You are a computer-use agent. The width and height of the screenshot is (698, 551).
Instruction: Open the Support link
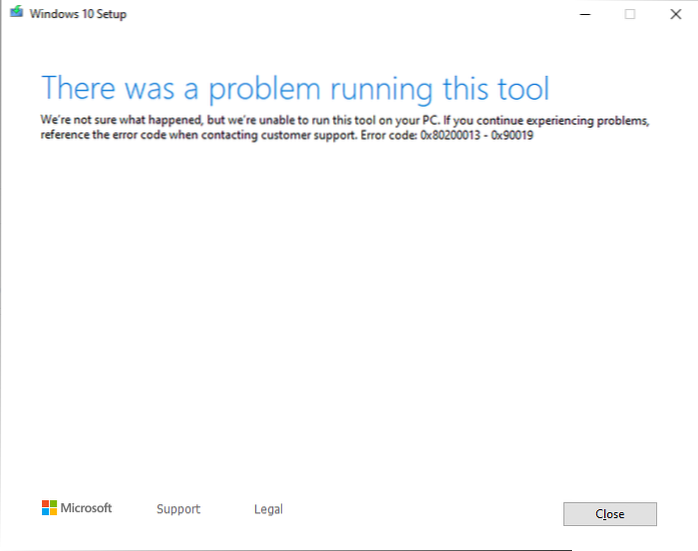[178, 509]
